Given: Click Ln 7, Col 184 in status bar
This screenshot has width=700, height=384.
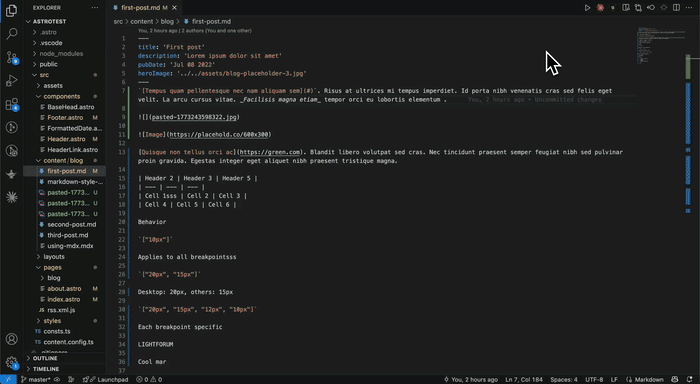Looking at the screenshot, I should point(524,380).
